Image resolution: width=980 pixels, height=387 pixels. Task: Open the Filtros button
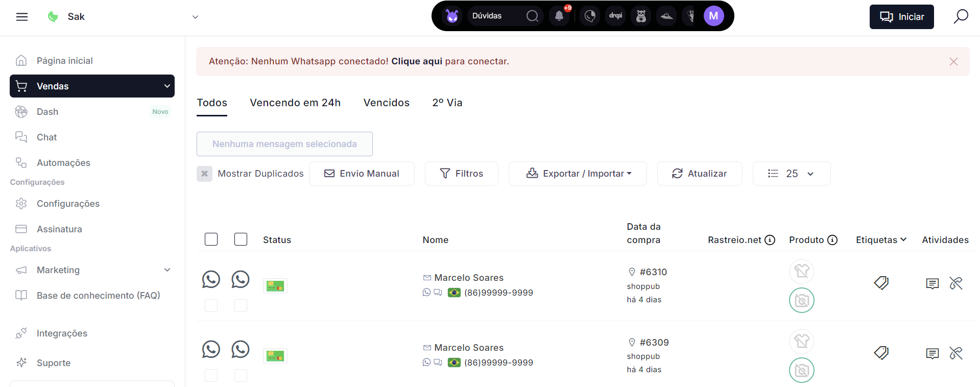pos(462,174)
